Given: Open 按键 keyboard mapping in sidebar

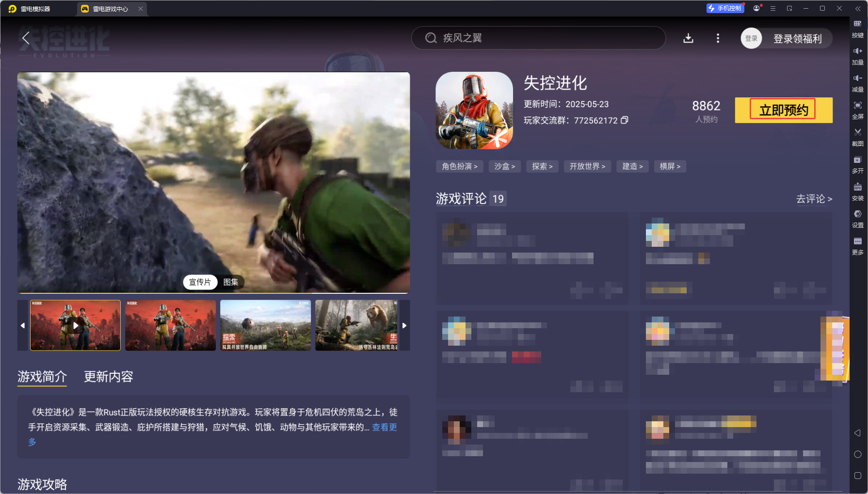Looking at the screenshot, I should tap(858, 29).
